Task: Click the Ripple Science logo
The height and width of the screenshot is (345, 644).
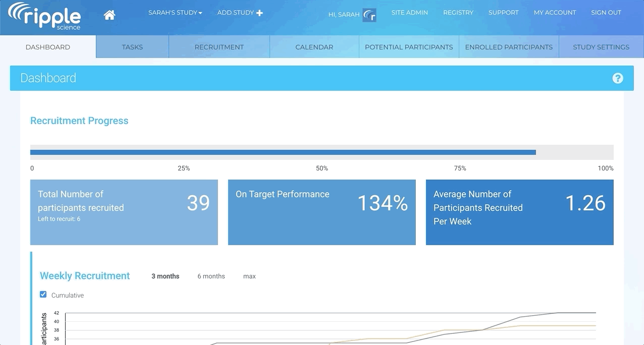Action: click(44, 16)
